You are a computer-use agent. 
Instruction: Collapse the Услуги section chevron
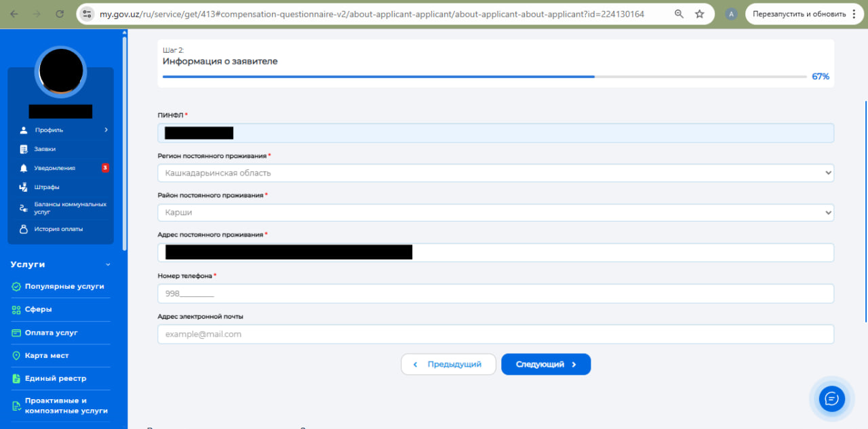[107, 265]
